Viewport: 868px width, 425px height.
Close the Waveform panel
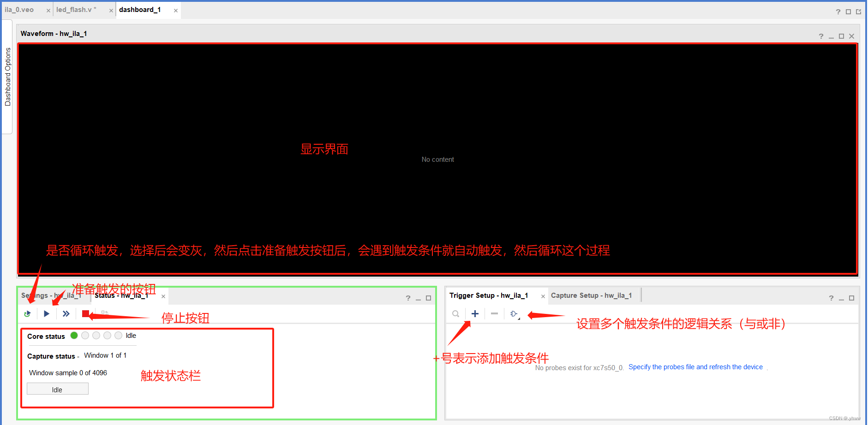click(x=851, y=36)
